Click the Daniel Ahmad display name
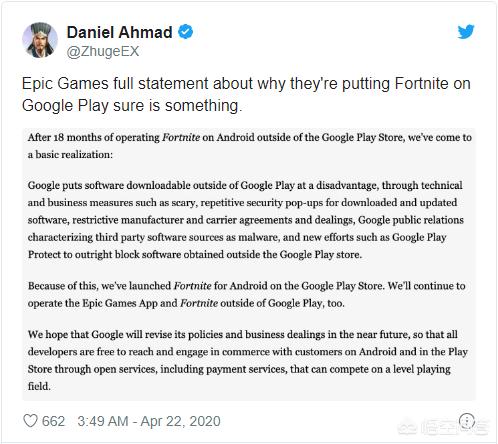This screenshot has width=498, height=444. (x=120, y=32)
